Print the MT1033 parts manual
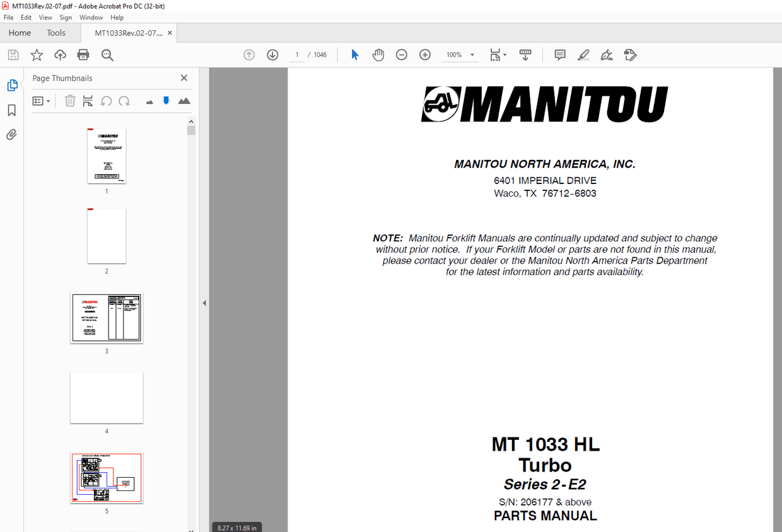The height and width of the screenshot is (532, 782). pos(83,55)
